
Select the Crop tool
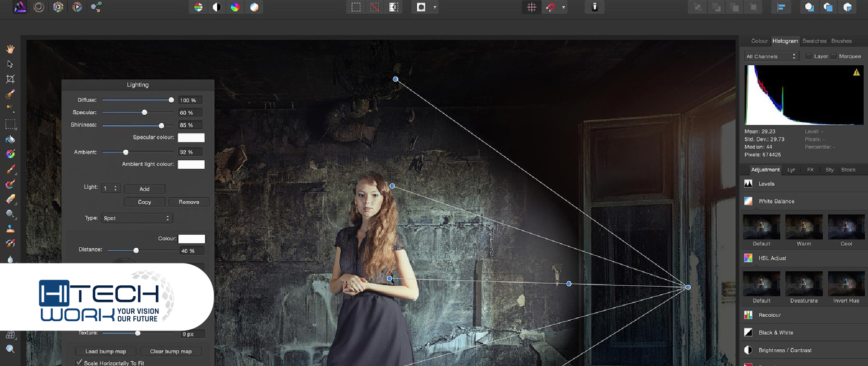(10, 79)
